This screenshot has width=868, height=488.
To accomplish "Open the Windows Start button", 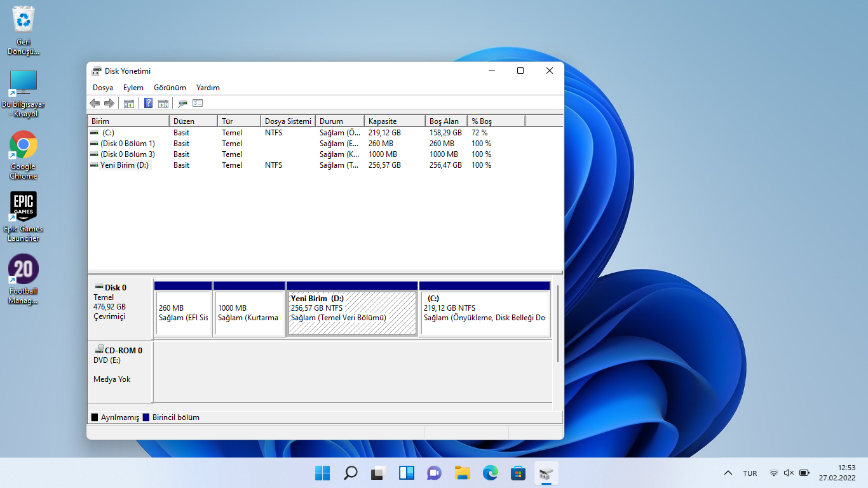I will (323, 473).
